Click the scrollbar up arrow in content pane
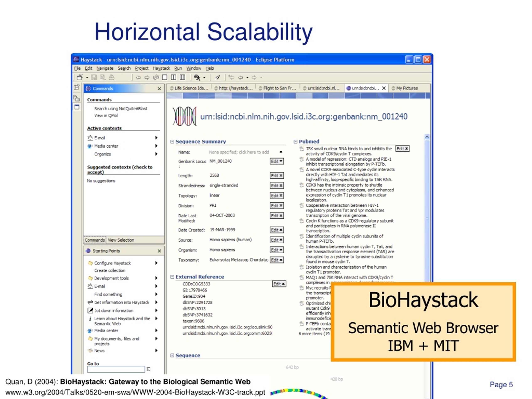The height and width of the screenshot is (399, 532). point(427,137)
